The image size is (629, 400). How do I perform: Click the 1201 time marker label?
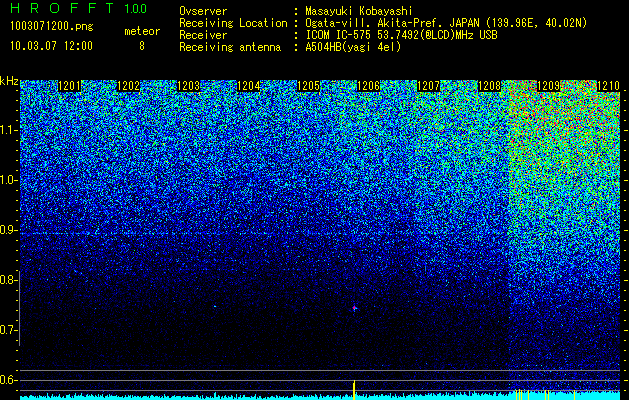(69, 86)
